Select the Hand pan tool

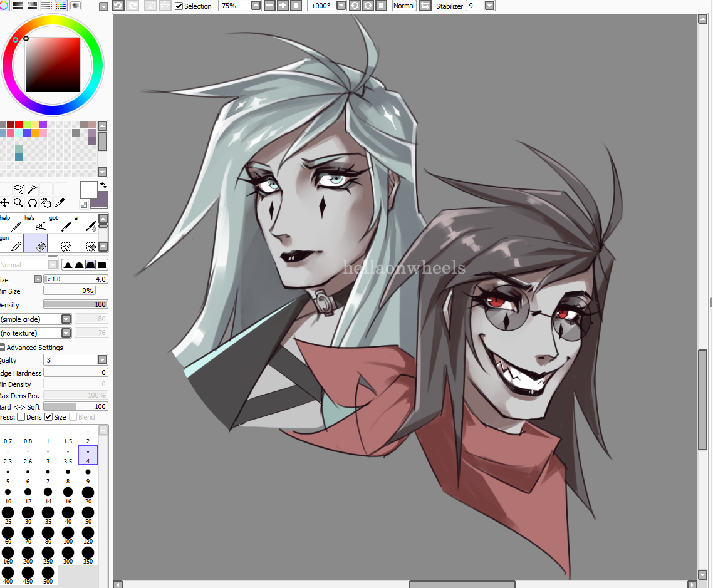pos(46,203)
